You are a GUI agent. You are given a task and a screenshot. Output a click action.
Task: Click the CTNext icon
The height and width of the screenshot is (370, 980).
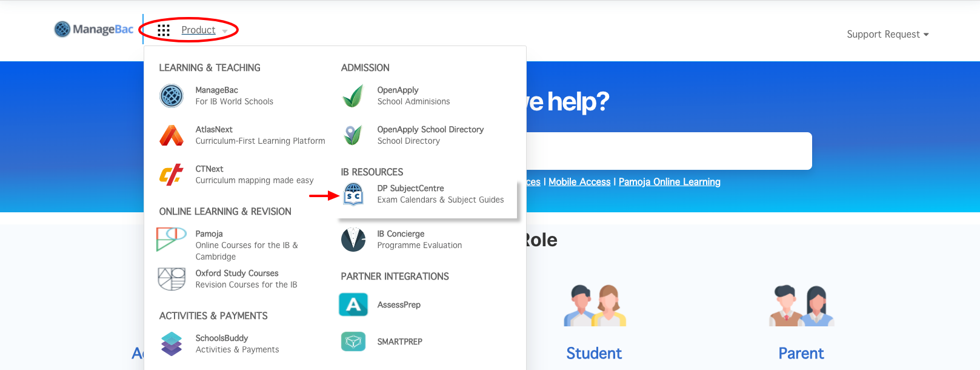(172, 175)
